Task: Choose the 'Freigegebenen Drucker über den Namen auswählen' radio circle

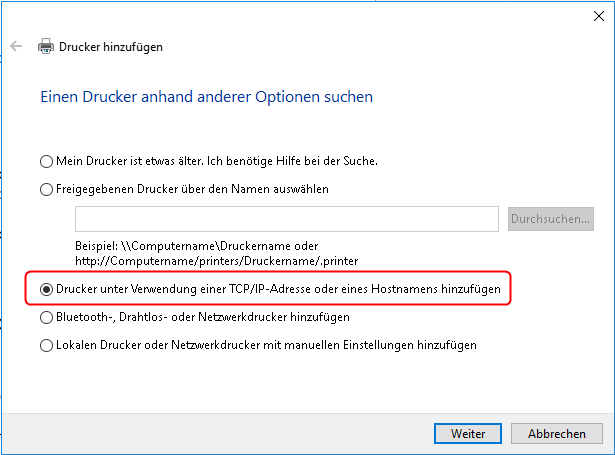Action: [x=46, y=188]
